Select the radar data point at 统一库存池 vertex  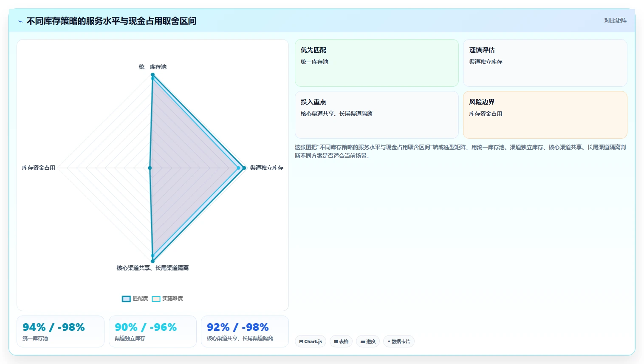tap(153, 75)
